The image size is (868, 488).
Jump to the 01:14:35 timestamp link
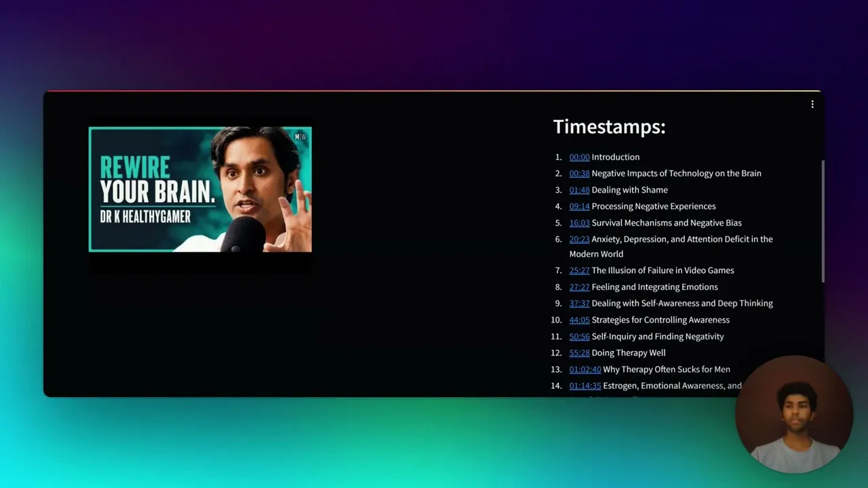tap(585, 386)
